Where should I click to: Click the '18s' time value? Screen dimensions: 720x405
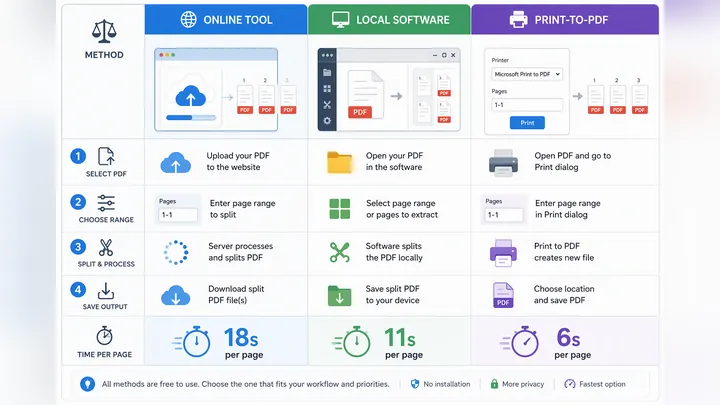tap(241, 338)
